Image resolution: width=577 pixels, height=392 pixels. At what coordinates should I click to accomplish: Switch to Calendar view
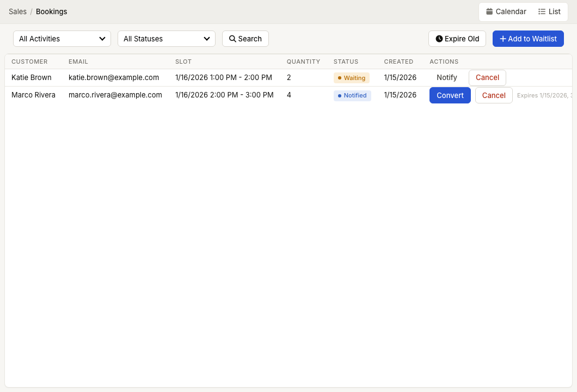506,12
